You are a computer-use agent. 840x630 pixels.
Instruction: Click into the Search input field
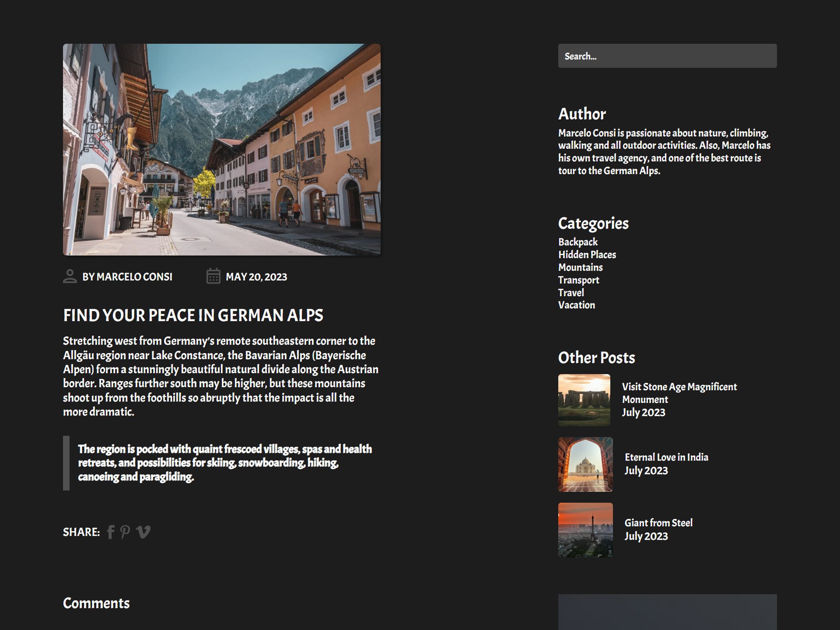click(x=667, y=56)
